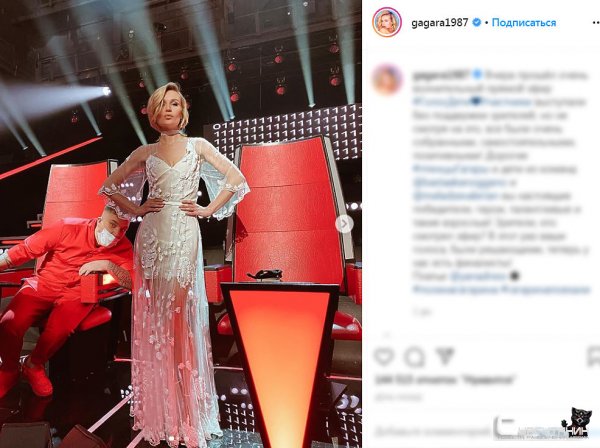
Task: Save the post with the bookmark icon
Action: 594,356
